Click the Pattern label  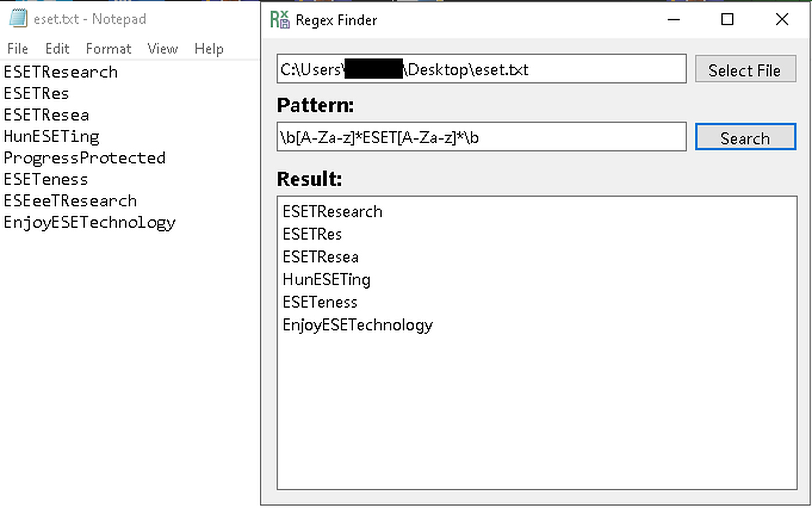pos(315,106)
